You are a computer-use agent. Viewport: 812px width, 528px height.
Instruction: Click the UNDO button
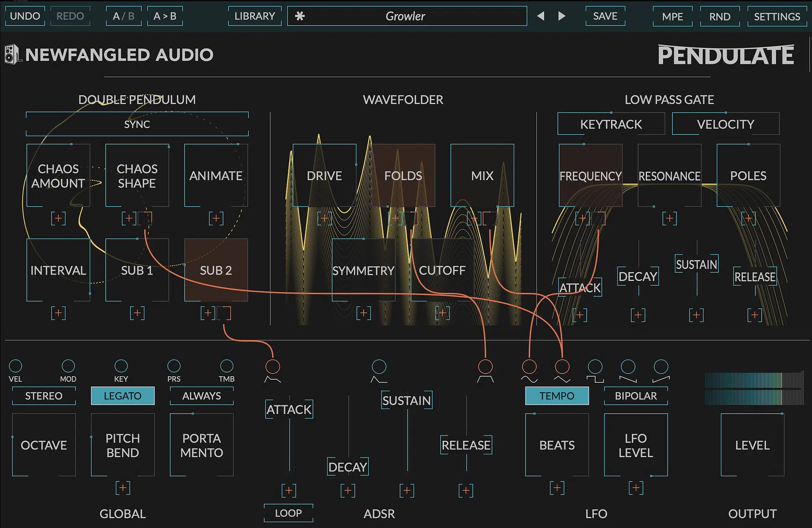point(25,16)
